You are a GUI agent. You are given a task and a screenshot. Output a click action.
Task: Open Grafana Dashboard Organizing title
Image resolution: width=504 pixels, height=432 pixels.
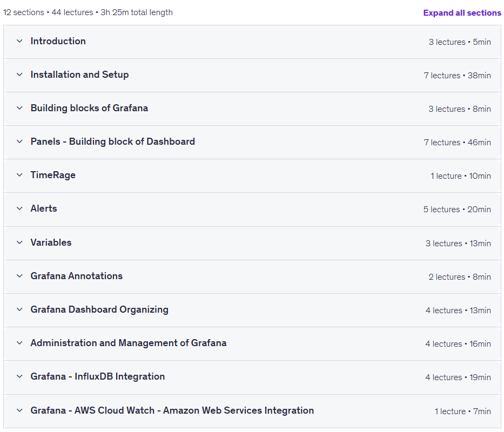99,309
